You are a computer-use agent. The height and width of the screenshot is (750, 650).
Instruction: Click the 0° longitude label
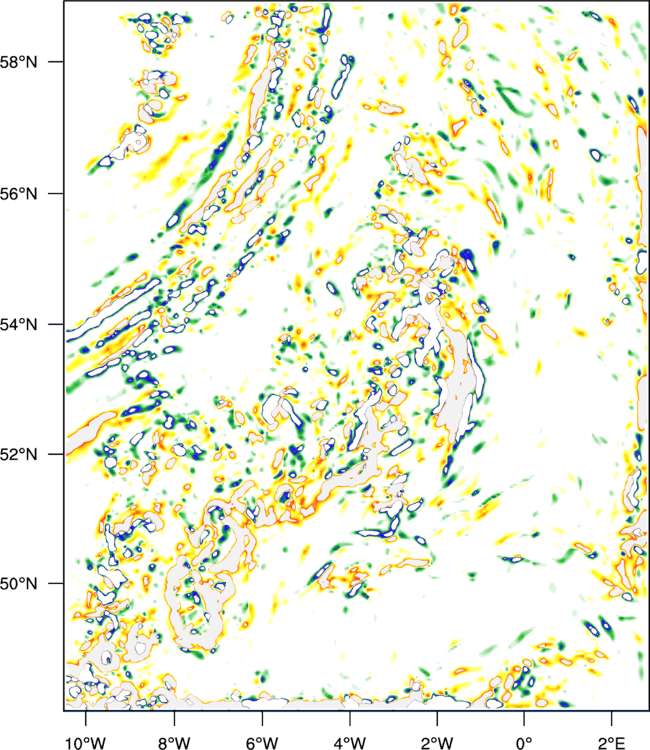click(x=524, y=743)
